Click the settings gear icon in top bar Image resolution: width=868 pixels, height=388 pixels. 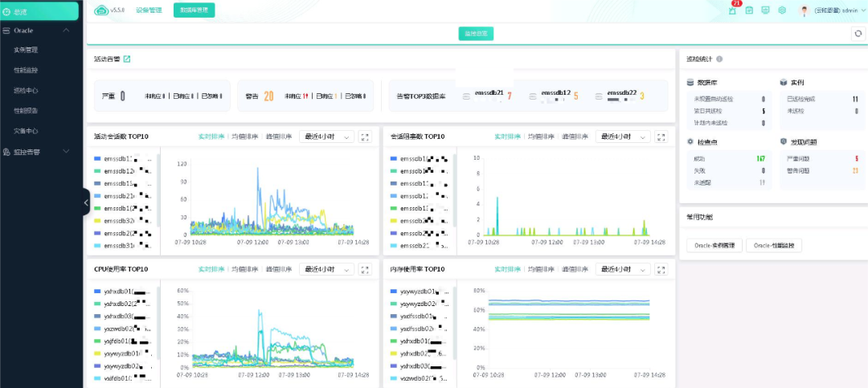(x=782, y=10)
